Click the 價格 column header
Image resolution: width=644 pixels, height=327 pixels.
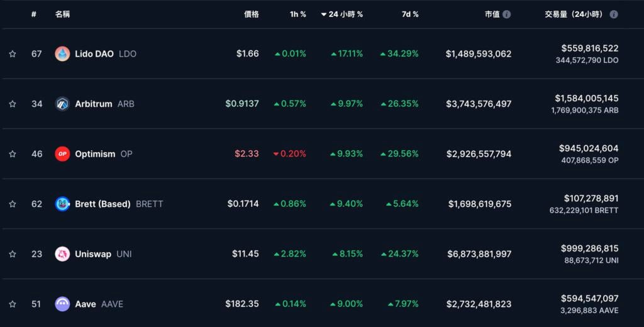[x=251, y=14]
